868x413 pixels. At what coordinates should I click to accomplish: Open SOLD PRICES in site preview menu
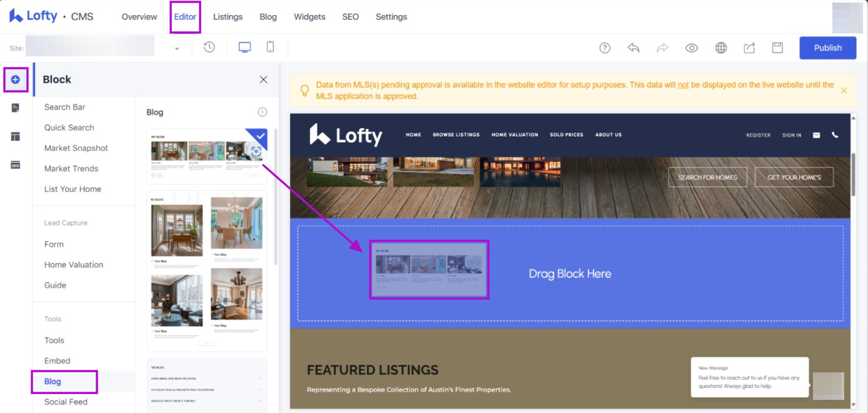coord(567,135)
